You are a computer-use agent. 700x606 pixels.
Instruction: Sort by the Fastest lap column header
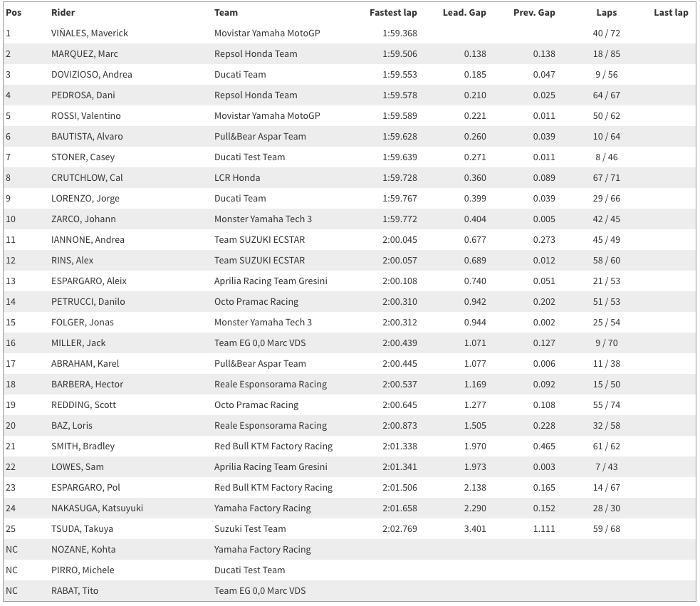(x=393, y=12)
